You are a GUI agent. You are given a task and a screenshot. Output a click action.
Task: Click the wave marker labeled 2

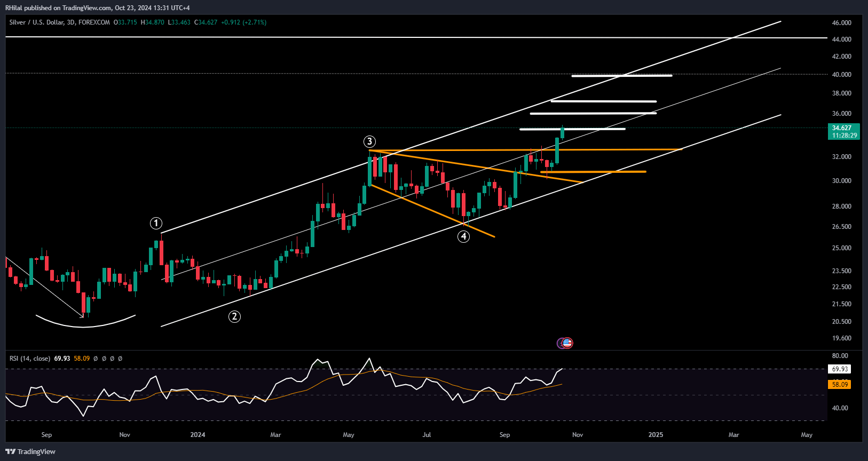coord(234,316)
